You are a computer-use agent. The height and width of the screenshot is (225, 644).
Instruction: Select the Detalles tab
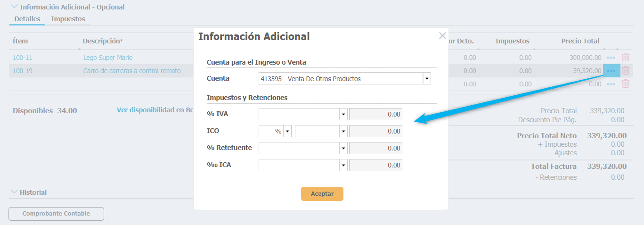tap(27, 19)
